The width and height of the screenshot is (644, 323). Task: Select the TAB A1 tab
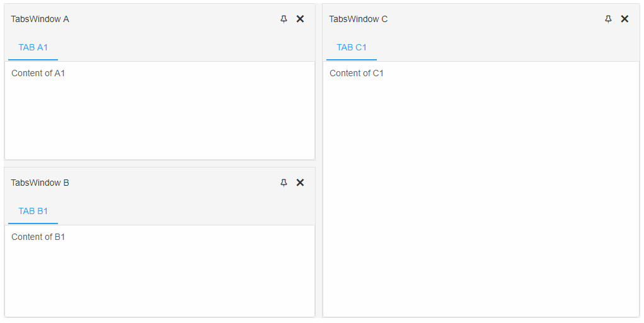tap(33, 48)
